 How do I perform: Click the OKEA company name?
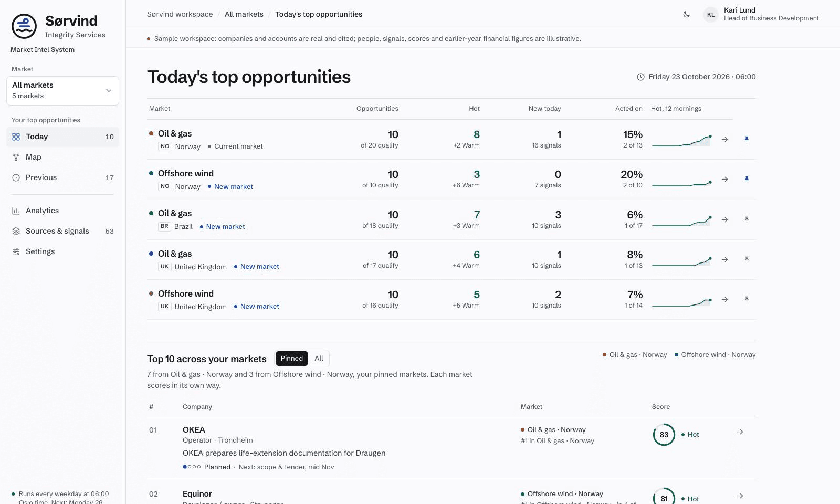194,429
